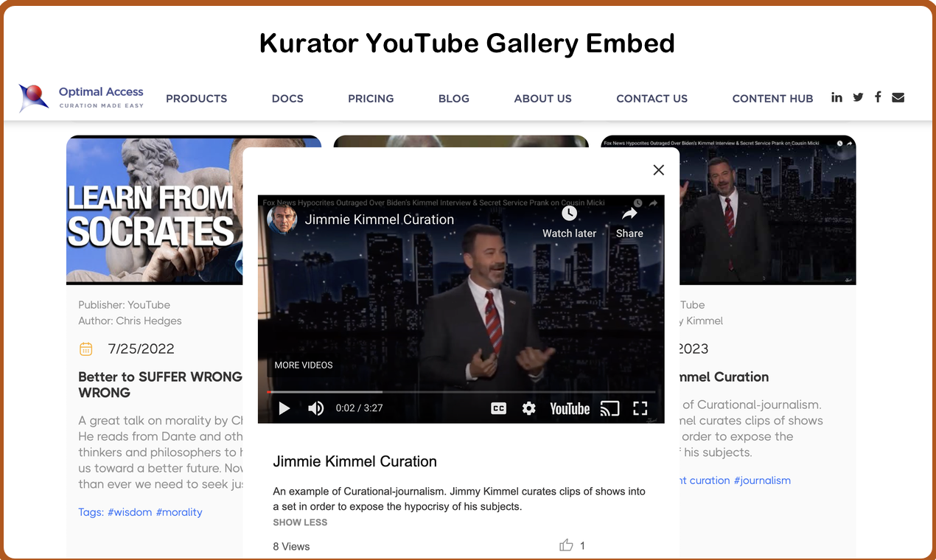
Task: Open the CONTENT HUB page
Action: point(772,98)
